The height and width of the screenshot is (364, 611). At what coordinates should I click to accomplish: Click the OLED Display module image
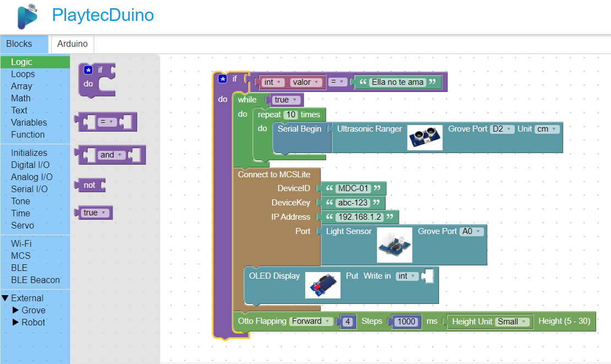pos(323,285)
